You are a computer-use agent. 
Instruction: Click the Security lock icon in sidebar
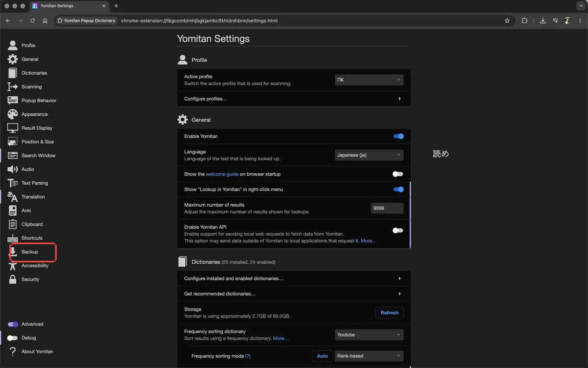pos(13,279)
